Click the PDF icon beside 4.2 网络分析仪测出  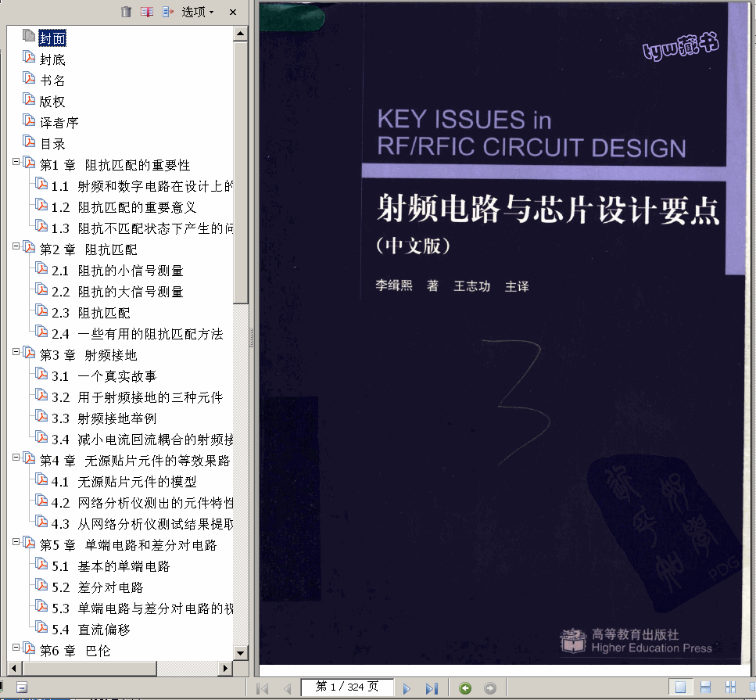click(x=41, y=501)
